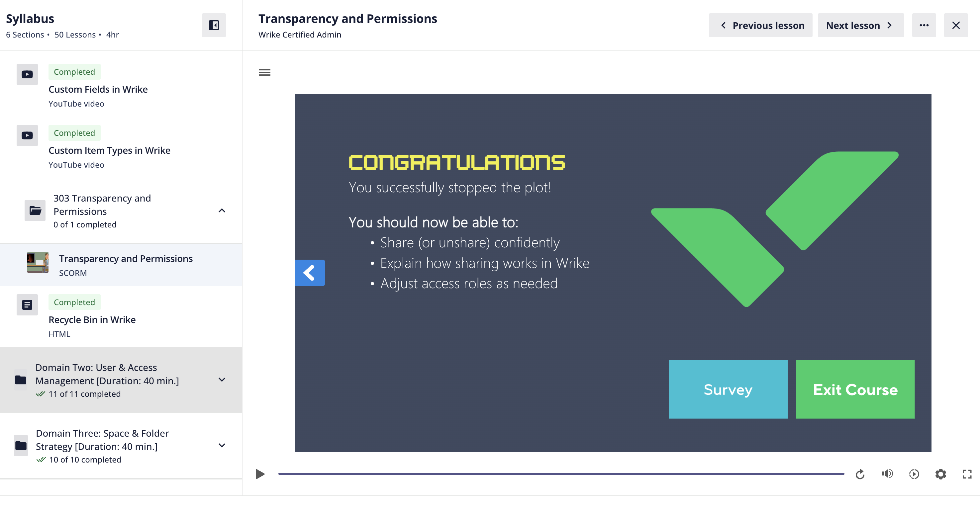Click the Survey button
This screenshot has width=980, height=514.
[728, 389]
